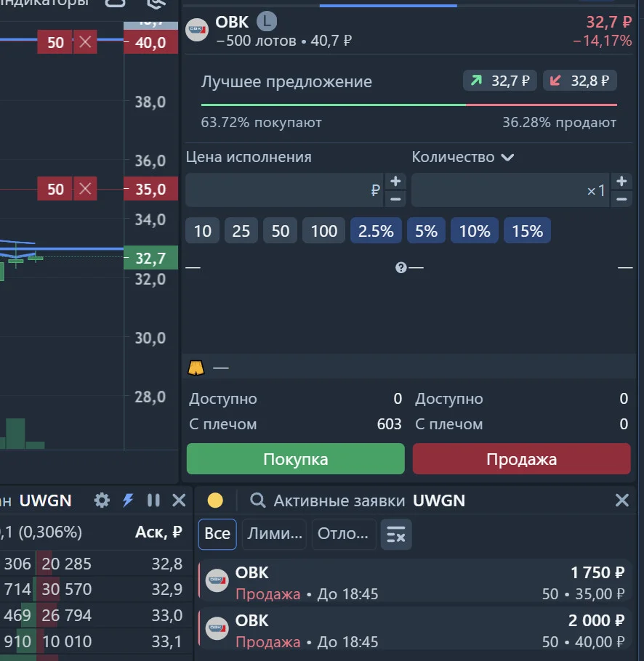Pick the 10% quantity preset
644x661 pixels.
click(475, 230)
